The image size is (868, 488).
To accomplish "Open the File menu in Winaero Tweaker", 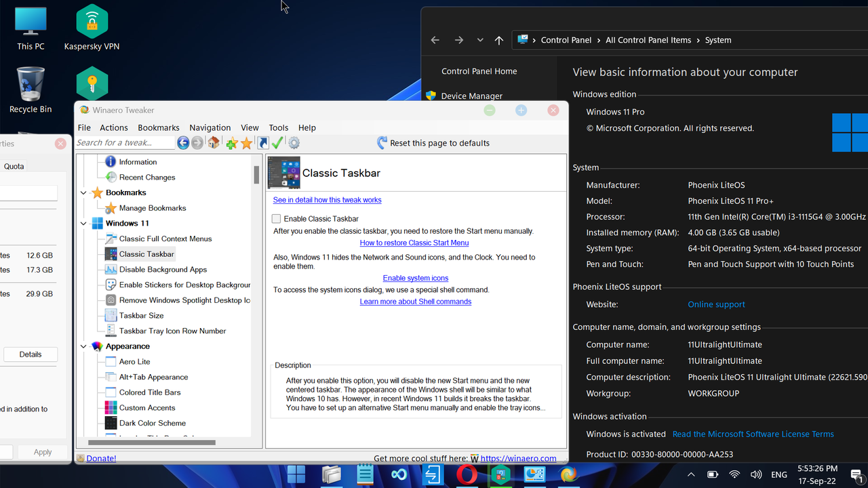I will pos(84,127).
